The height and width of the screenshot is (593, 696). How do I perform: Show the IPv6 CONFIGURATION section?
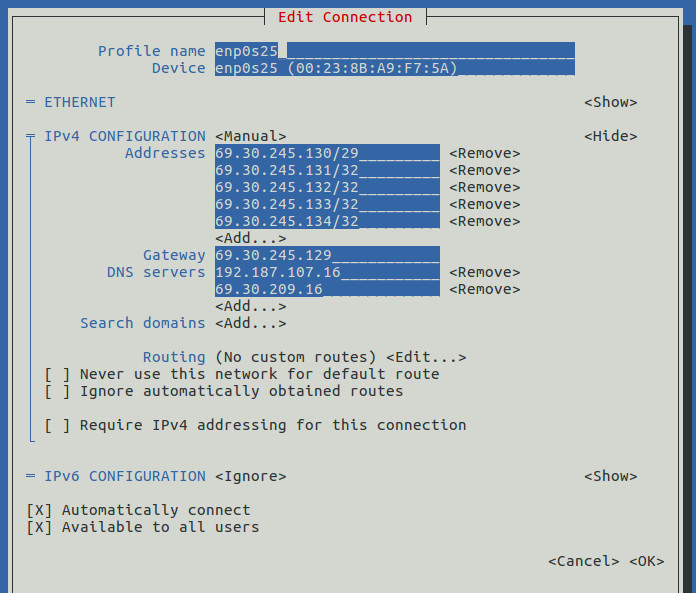[x=610, y=476]
